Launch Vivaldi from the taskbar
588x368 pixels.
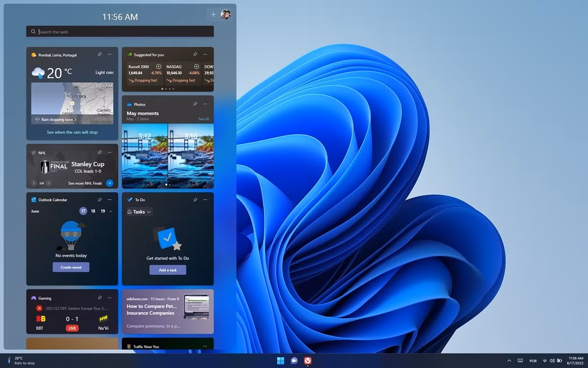[x=307, y=360]
